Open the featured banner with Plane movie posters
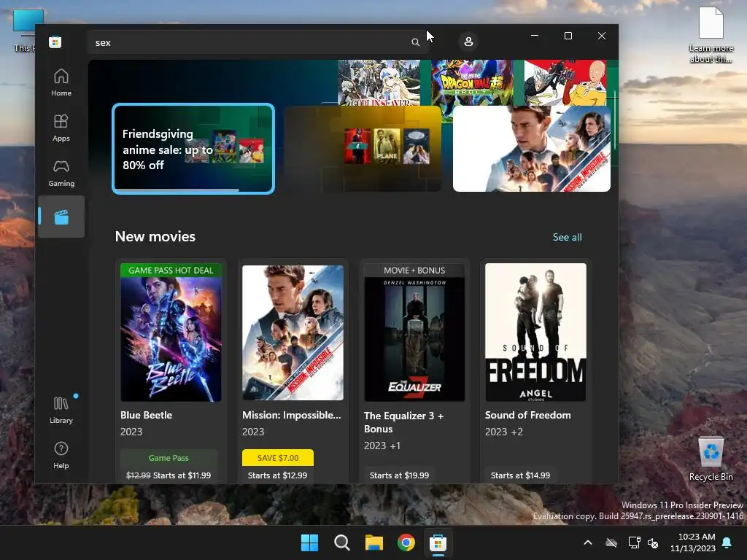The image size is (747, 560). (x=363, y=149)
